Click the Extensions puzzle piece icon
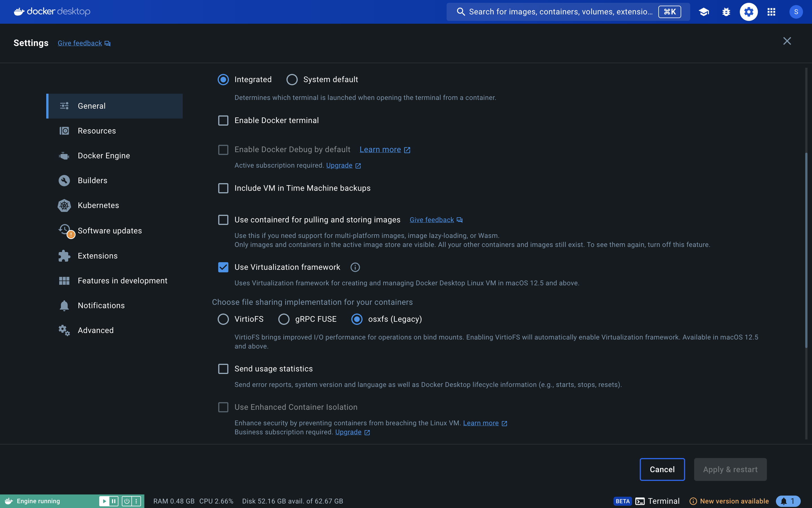This screenshot has width=812, height=508. point(64,256)
